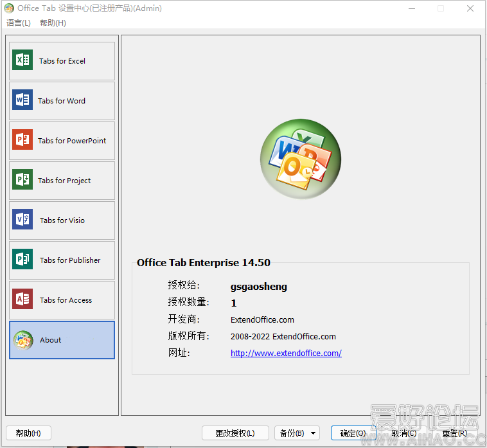Viewport: 487px width, 448px height.
Task: Click the 2008-2022 ExtendOffice.com copyright text
Action: tap(283, 336)
